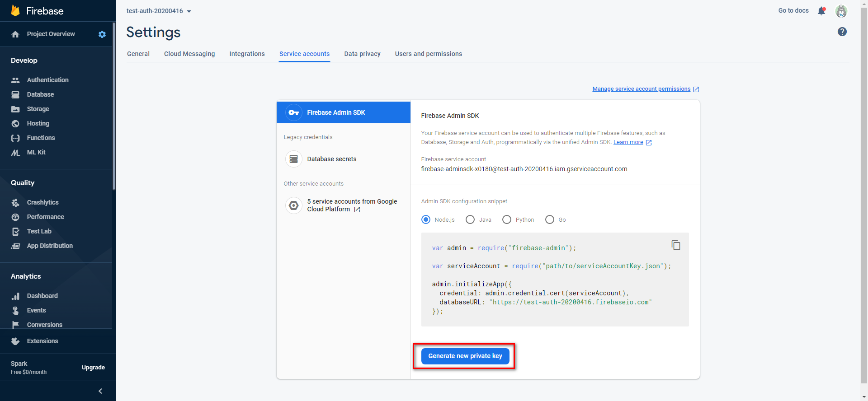This screenshot has width=868, height=401.
Task: Open project settings gear icon
Action: point(102,34)
